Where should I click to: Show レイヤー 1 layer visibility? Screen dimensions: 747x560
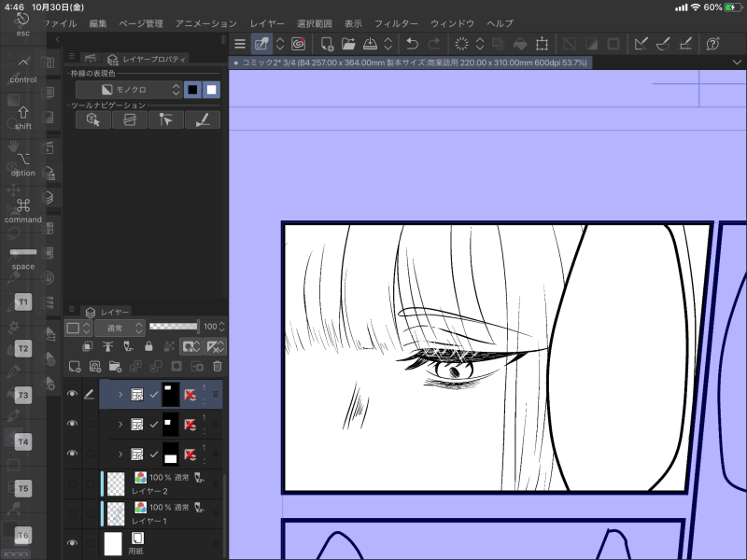pyautogui.click(x=73, y=513)
